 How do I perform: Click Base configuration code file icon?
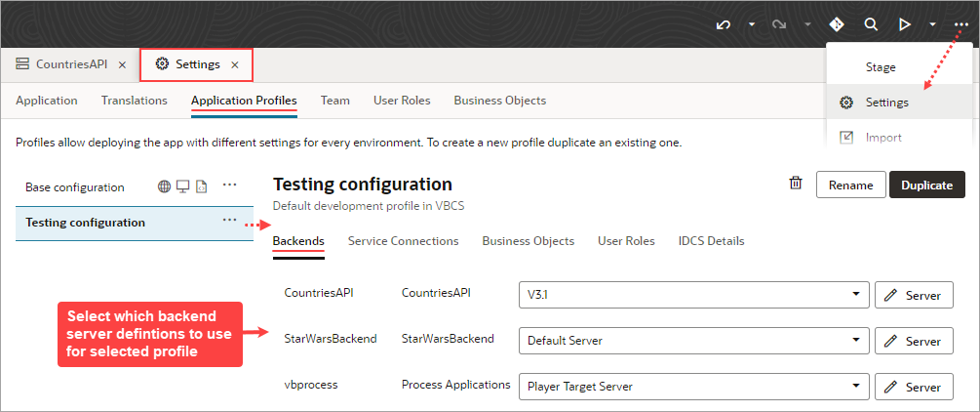[x=201, y=186]
